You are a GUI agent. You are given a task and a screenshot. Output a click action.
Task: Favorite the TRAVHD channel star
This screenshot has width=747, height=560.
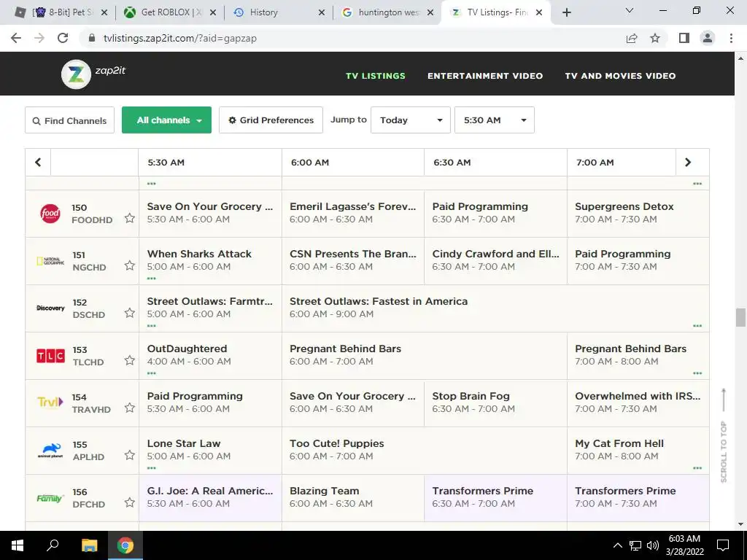[x=130, y=408]
